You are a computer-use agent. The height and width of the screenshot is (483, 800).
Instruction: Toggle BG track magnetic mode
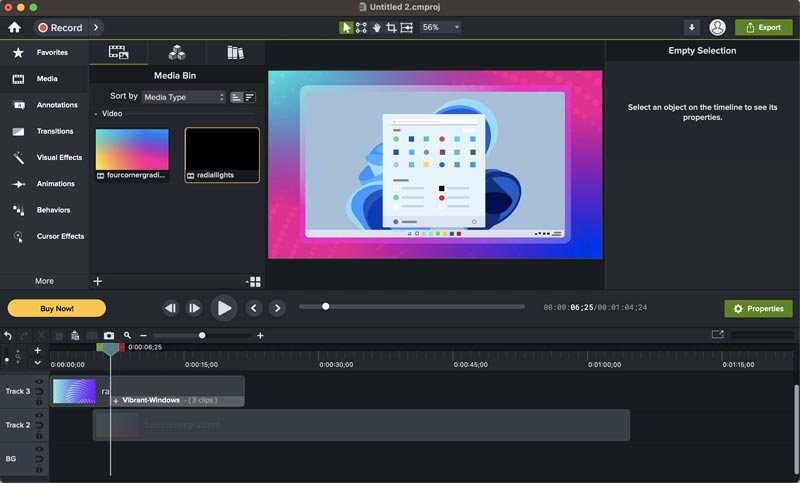point(39,459)
